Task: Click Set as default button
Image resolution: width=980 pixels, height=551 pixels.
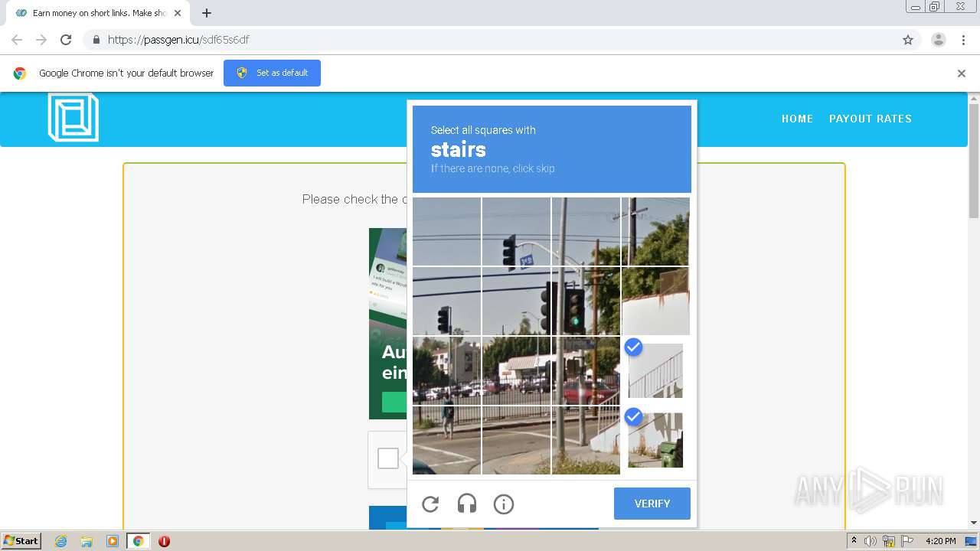Action: pos(272,73)
